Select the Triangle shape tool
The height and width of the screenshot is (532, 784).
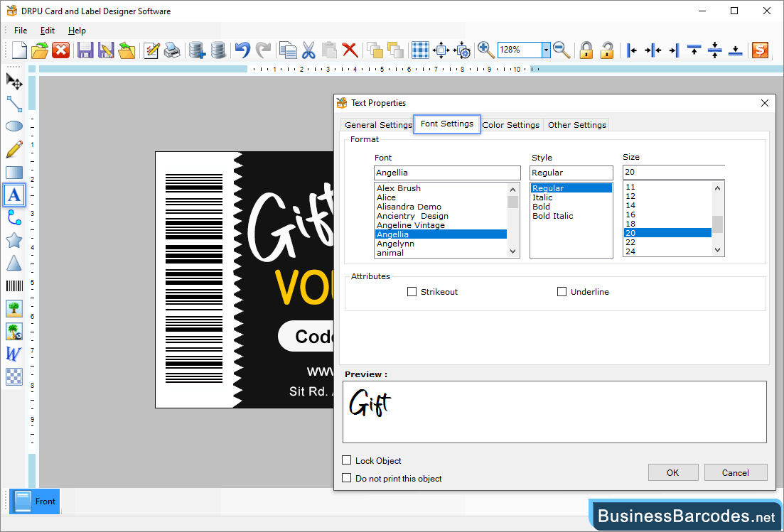[14, 264]
